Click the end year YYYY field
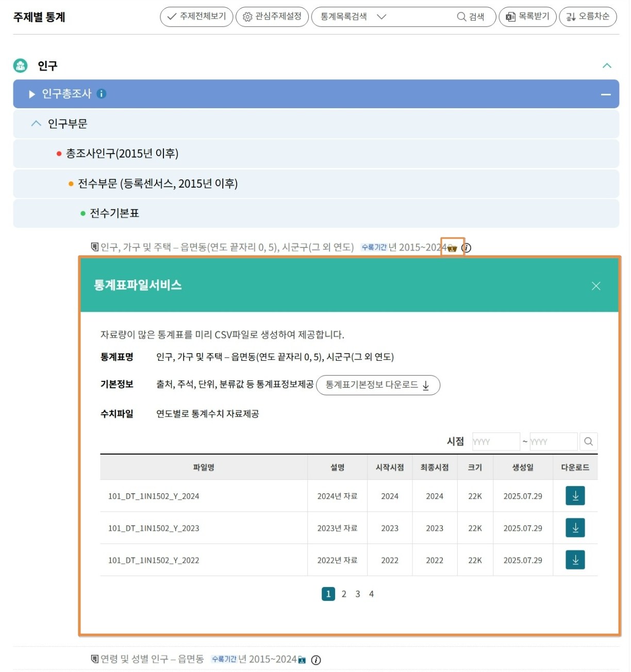The width and height of the screenshot is (631, 672). pos(553,442)
